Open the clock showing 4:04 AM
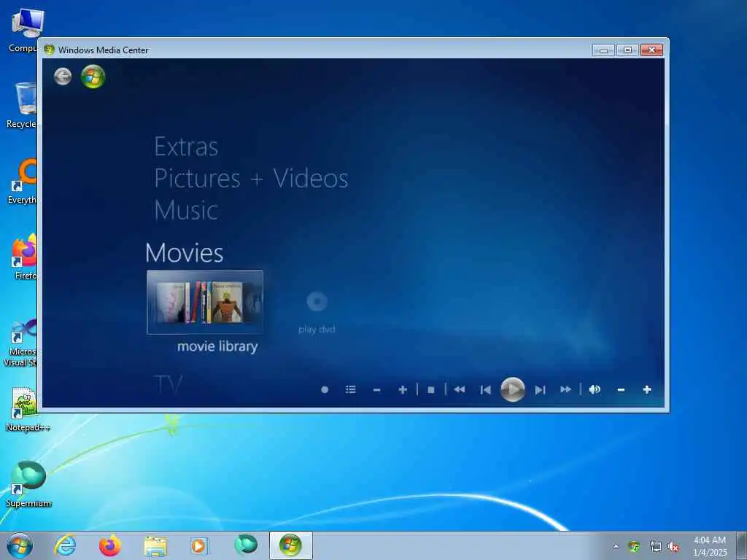The width and height of the screenshot is (747, 560). point(710,546)
